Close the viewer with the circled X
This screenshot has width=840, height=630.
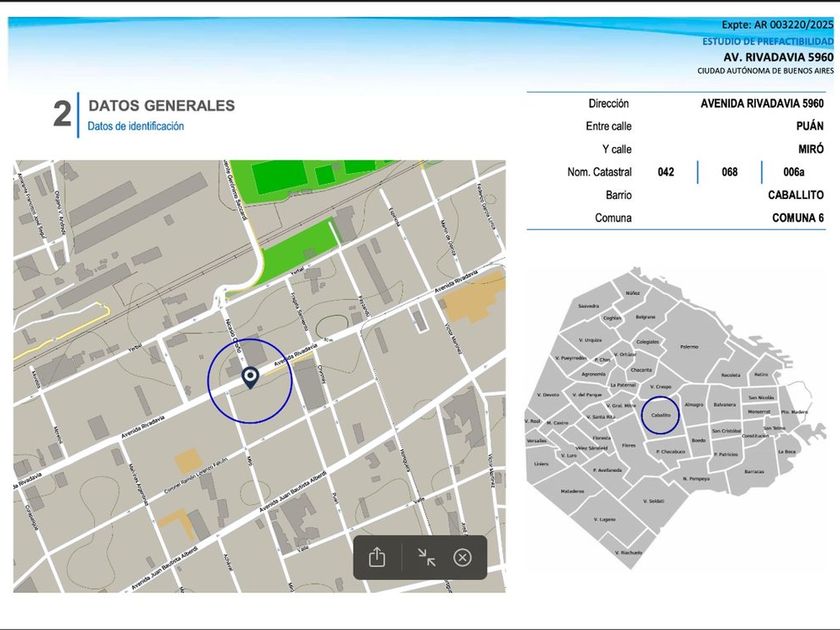(x=462, y=558)
